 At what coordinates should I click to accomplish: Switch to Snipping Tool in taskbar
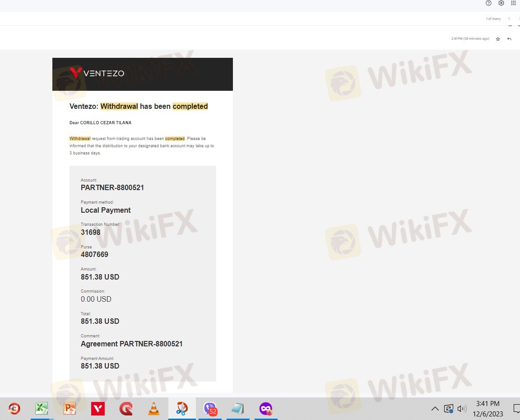tap(182, 409)
